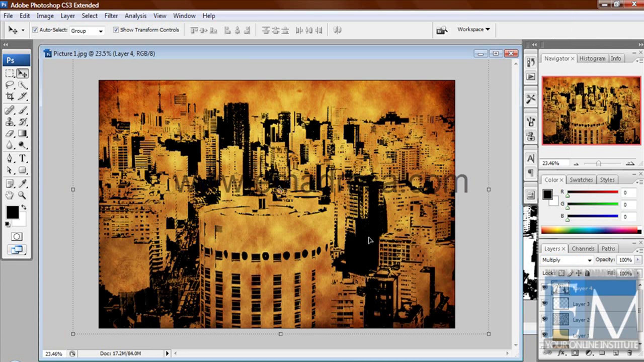Select the Move tool in the toolbox
Viewport: 644px width, 362px height.
pyautogui.click(x=22, y=74)
